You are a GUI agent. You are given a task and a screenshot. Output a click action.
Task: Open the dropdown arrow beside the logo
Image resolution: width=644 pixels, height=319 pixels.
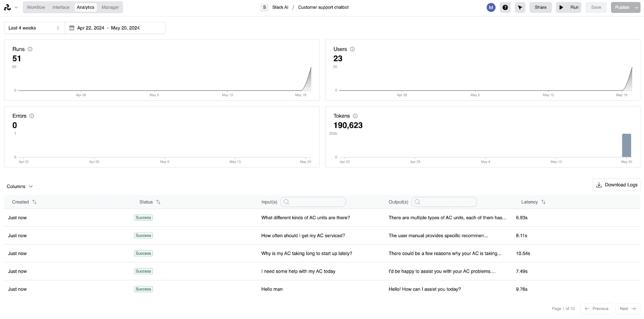coord(16,7)
